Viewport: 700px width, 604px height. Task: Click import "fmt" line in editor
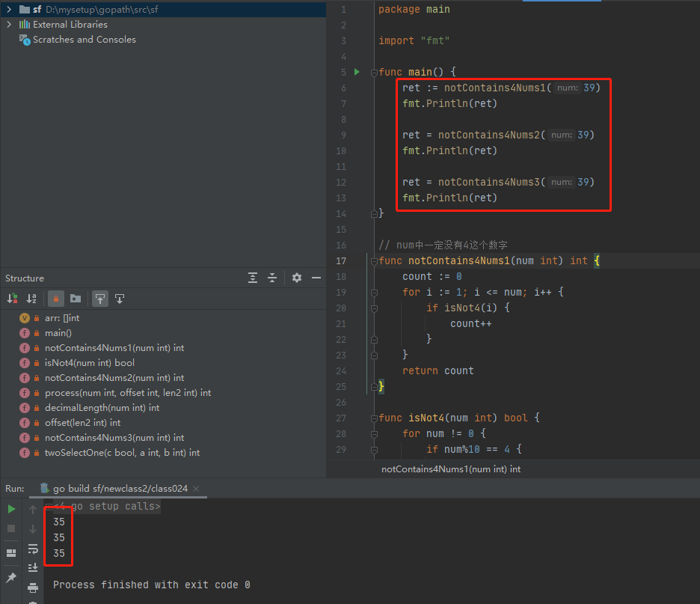(x=414, y=40)
